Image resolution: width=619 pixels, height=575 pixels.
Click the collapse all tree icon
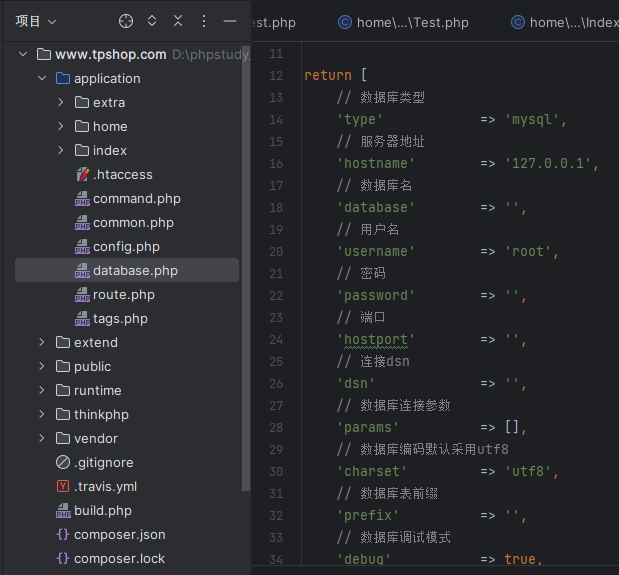pyautogui.click(x=178, y=21)
